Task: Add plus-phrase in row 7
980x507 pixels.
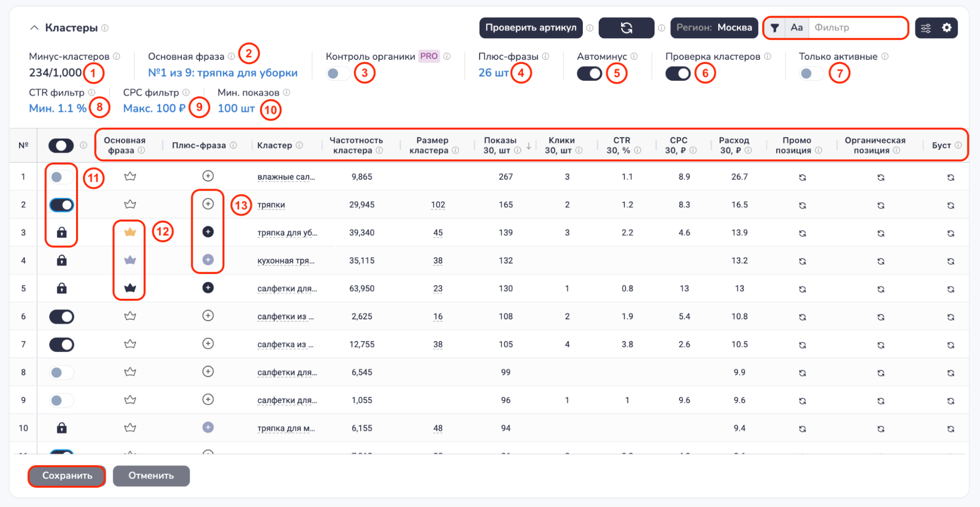Action: 208,343
